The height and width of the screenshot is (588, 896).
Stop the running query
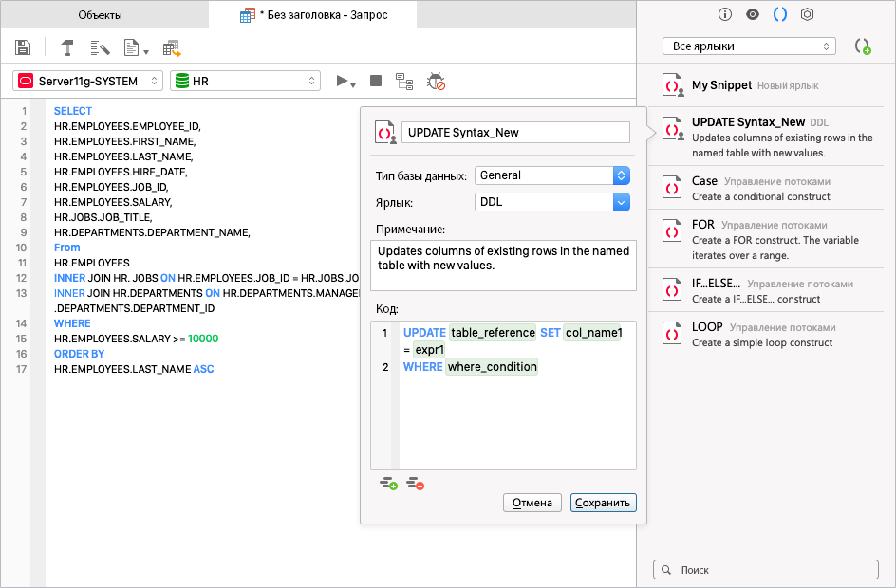[x=376, y=82]
